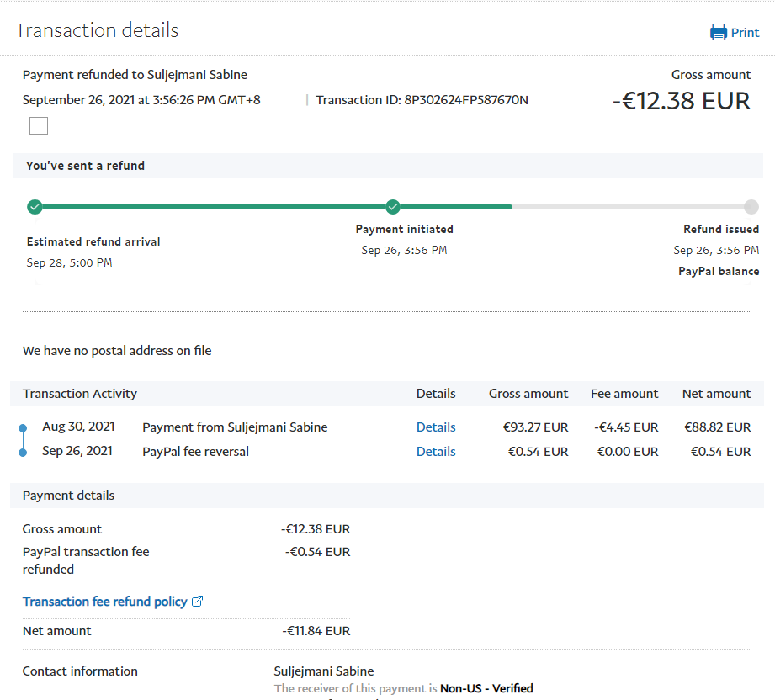The image size is (775, 700).
Task: Open Details for Payment from Suljejmani Sabine
Action: pos(436,427)
